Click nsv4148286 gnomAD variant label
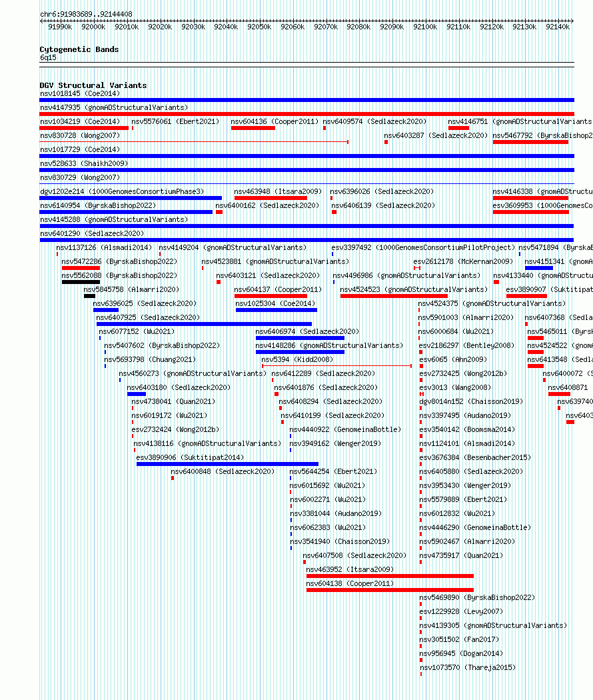 (329, 345)
